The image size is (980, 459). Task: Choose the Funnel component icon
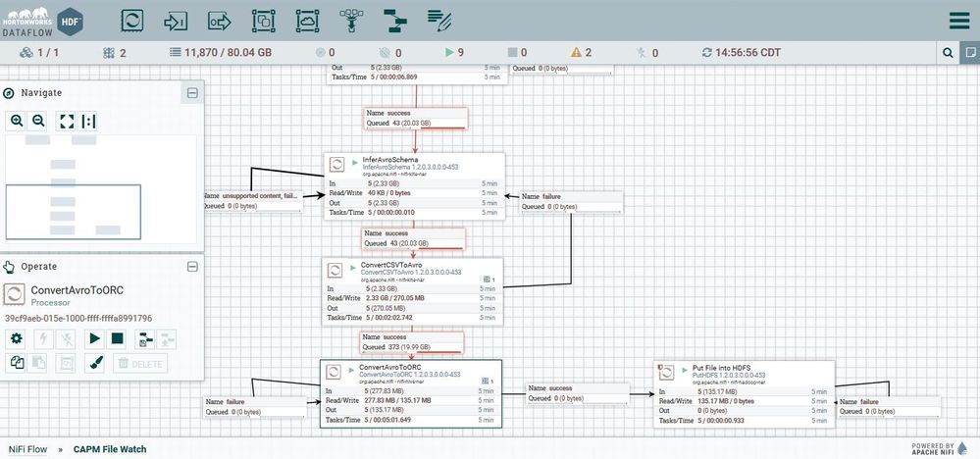(x=349, y=20)
